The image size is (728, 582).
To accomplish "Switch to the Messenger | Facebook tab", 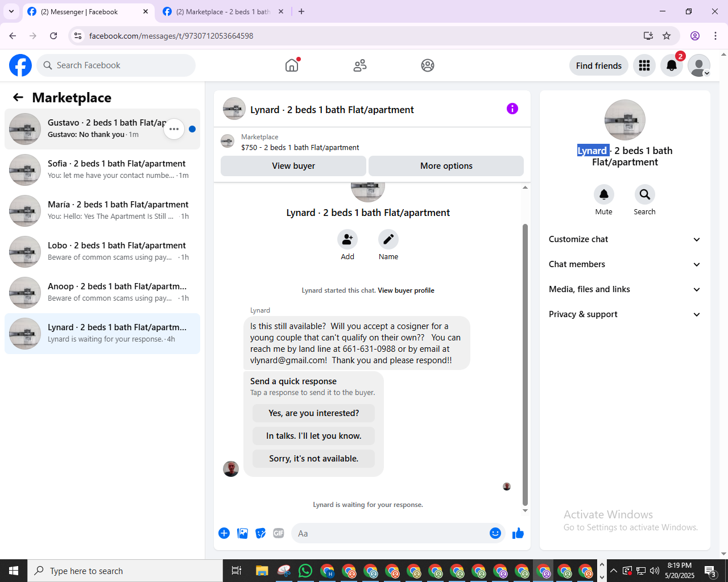I will tap(88, 11).
